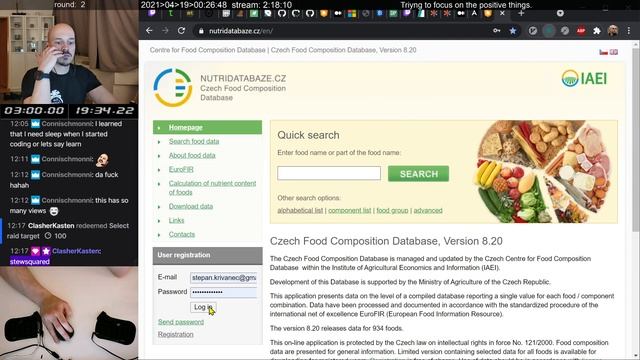Open the food group search option

[392, 211]
